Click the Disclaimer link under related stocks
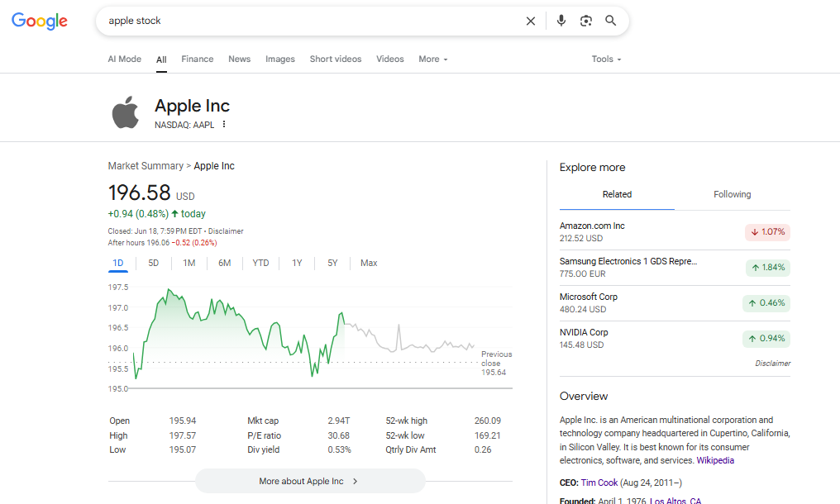The image size is (840, 504). [x=772, y=364]
